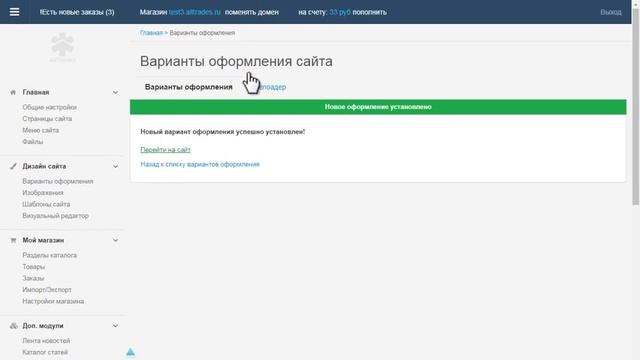Click the cart icon beside Мой магазин
Viewport: 640px width, 360px height.
[x=13, y=240]
